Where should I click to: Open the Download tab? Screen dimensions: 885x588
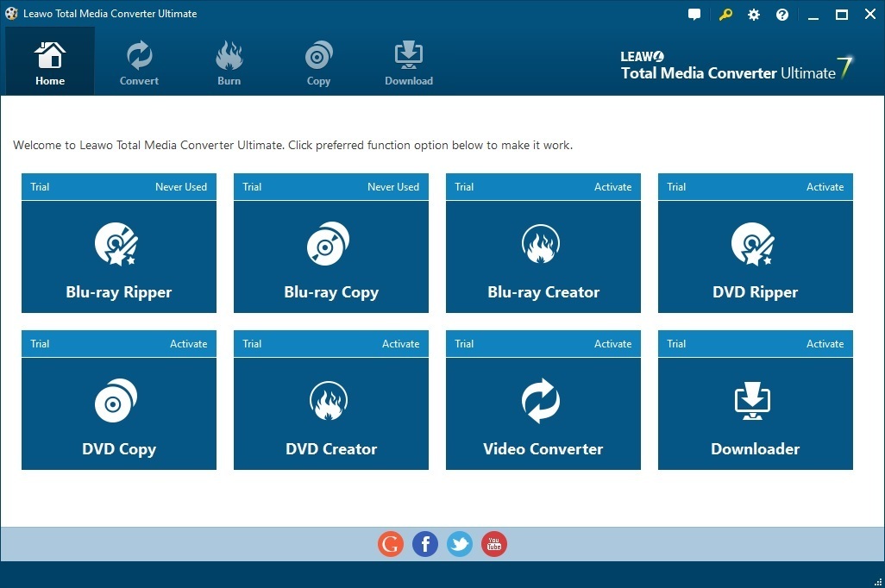(408, 60)
